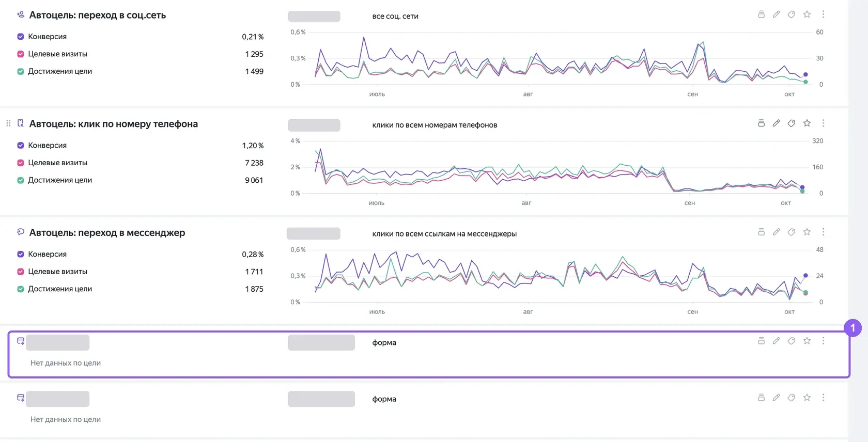This screenshot has width=868, height=442.
Task: Disable 'Целевые визиты' for 'клик по номеру телефона'
Action: (x=21, y=163)
